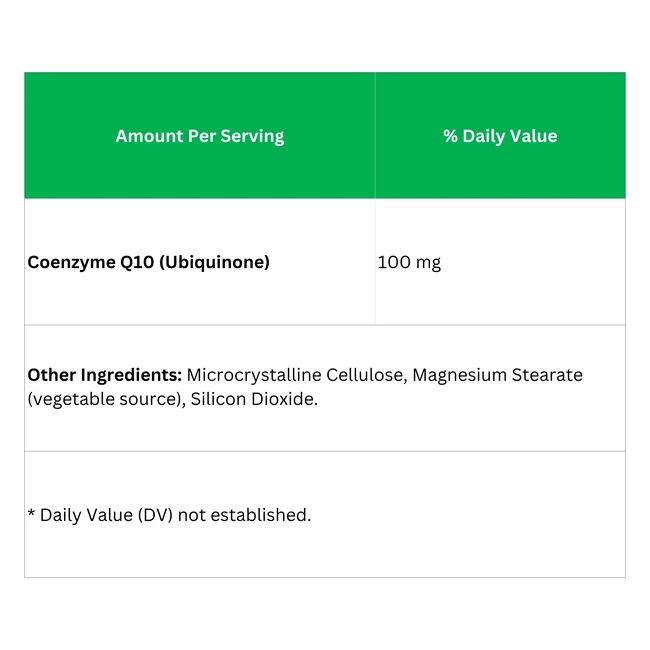Click the Daily Value (DV) not established footnote
Screen dimensions: 650x650
pos(175,515)
